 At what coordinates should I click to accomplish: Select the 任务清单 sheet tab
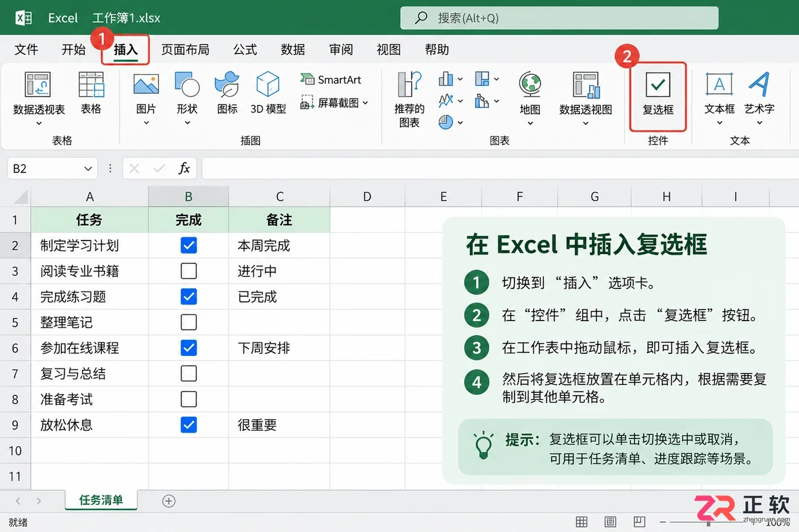pyautogui.click(x=101, y=500)
